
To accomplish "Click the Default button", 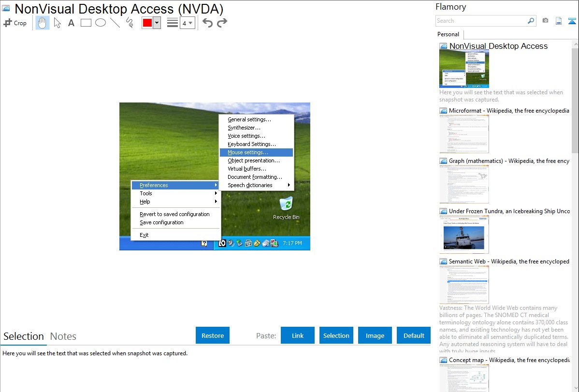I will 414,335.
